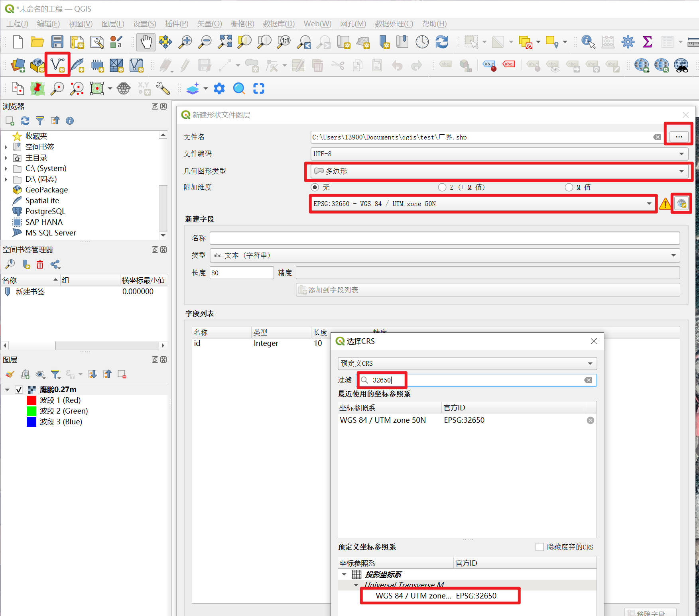Expand the 空间书签 browser item

pyautogui.click(x=6, y=147)
